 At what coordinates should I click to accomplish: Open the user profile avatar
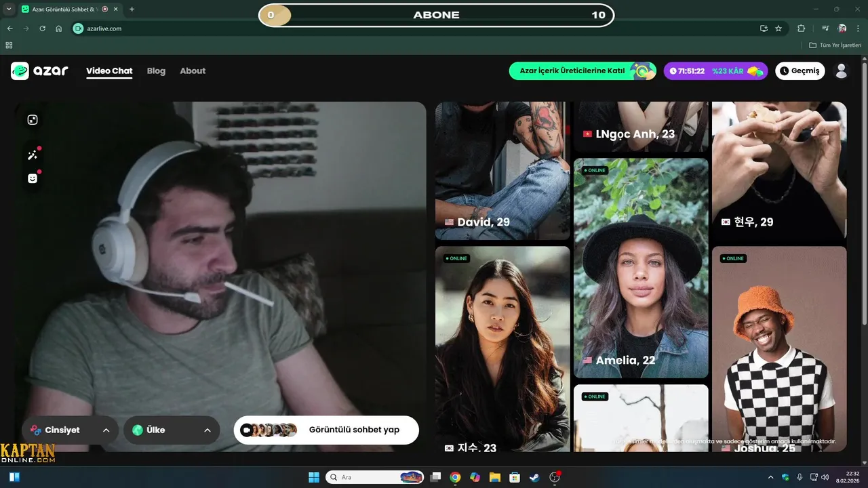pyautogui.click(x=842, y=70)
